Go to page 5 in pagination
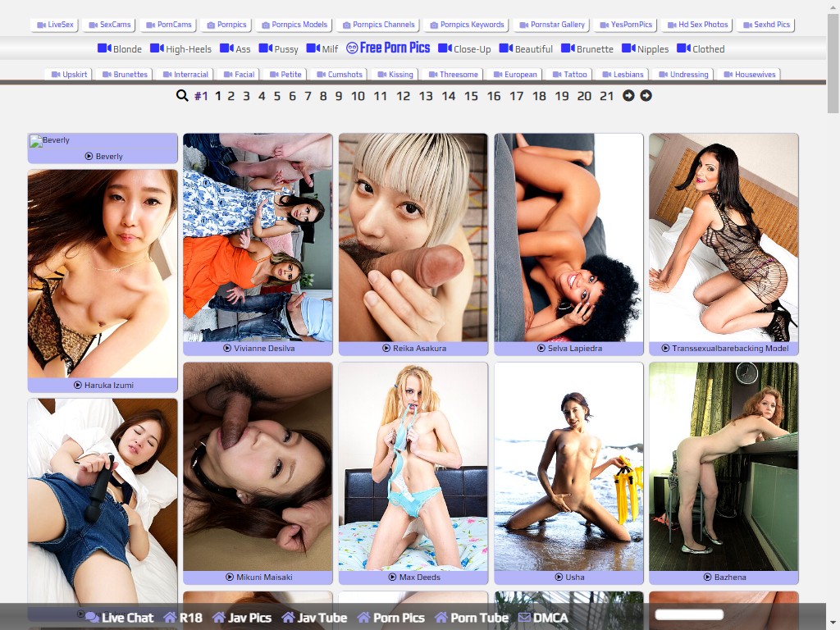Viewport: 840px width, 630px height. tap(277, 96)
